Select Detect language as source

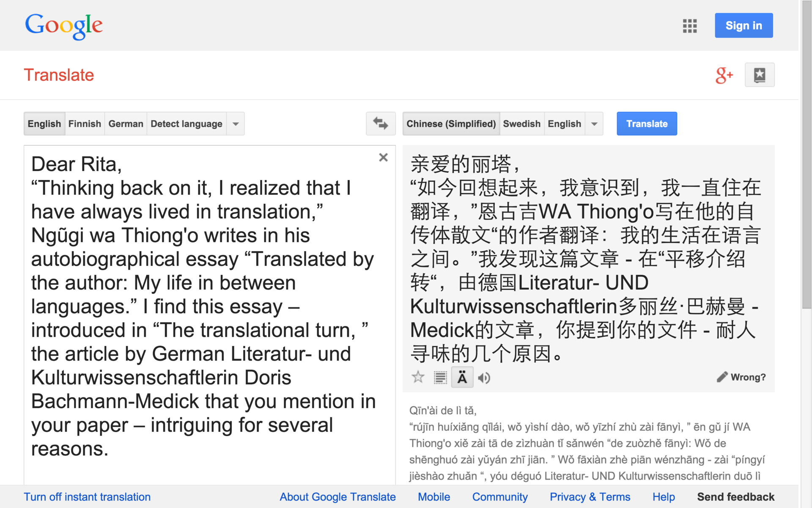[x=186, y=124]
